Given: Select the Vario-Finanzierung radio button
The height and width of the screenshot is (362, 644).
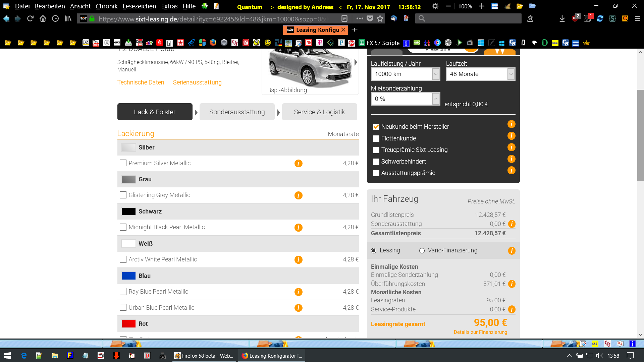Looking at the screenshot, I should 422,251.
